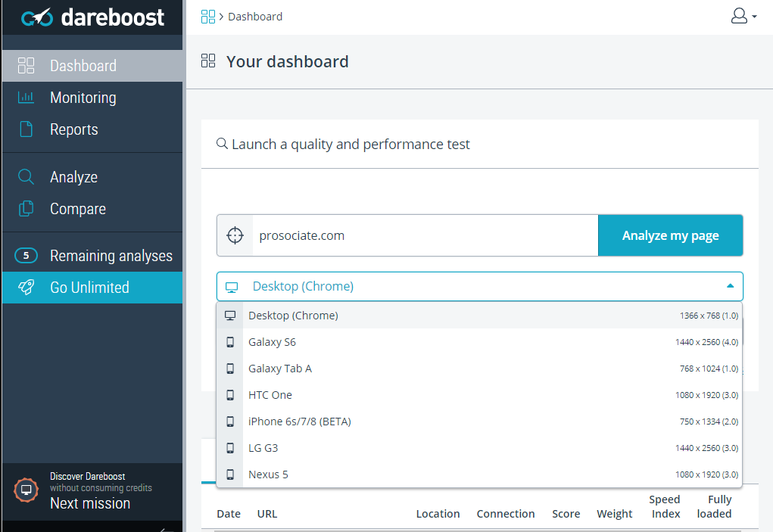773x532 pixels.
Task: Sort the table by Speed Index column
Action: [664, 506]
